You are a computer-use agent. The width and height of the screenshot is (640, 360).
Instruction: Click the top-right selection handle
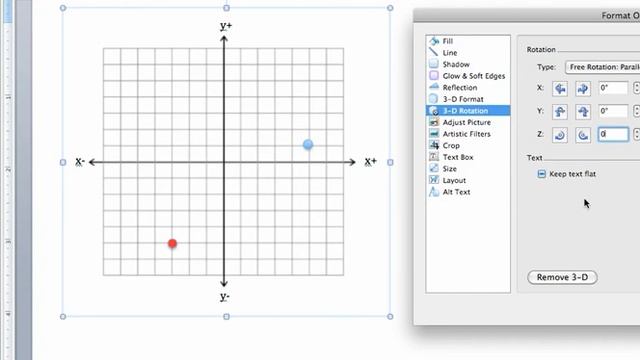390,8
